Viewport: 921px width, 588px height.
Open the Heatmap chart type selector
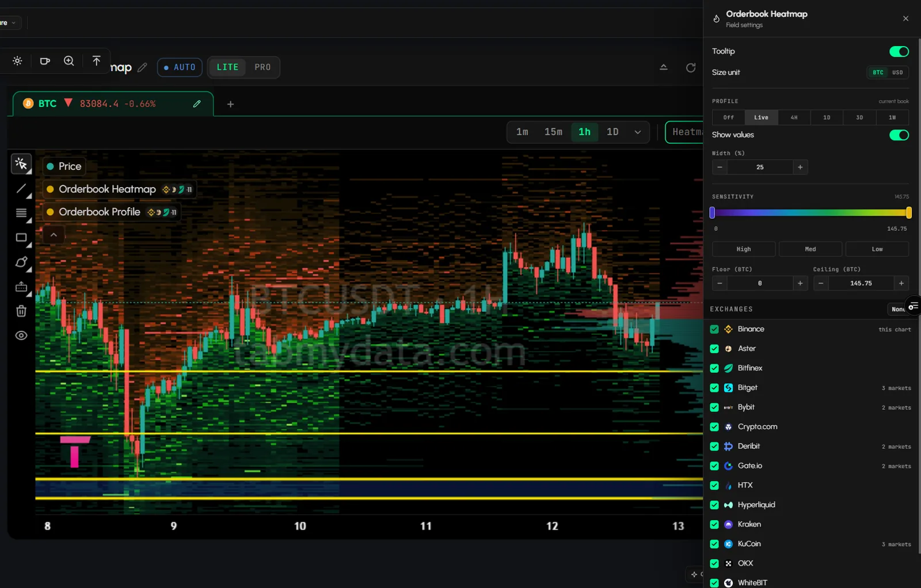(685, 132)
